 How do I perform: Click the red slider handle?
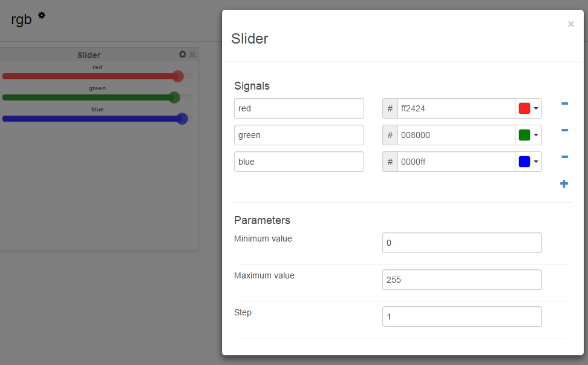(178, 76)
